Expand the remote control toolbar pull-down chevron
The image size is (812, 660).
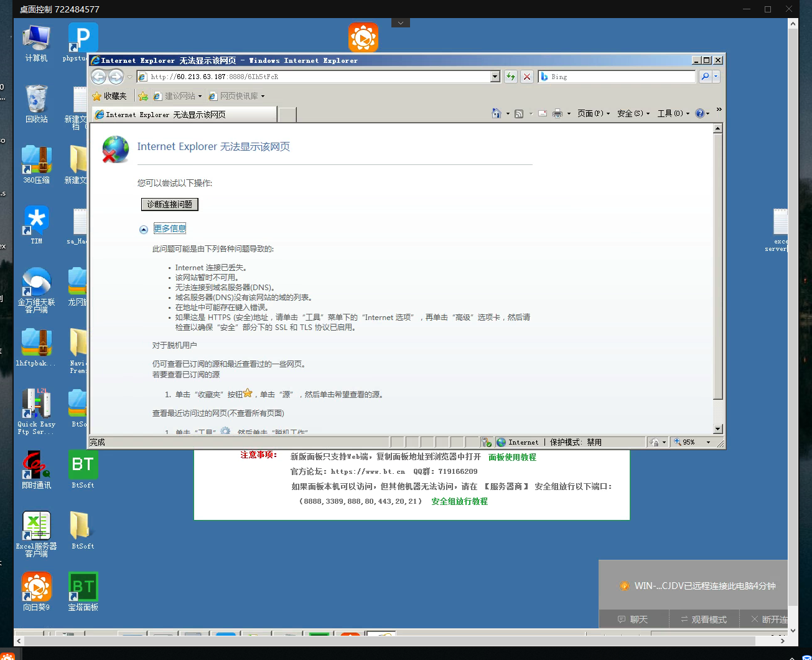click(x=401, y=23)
